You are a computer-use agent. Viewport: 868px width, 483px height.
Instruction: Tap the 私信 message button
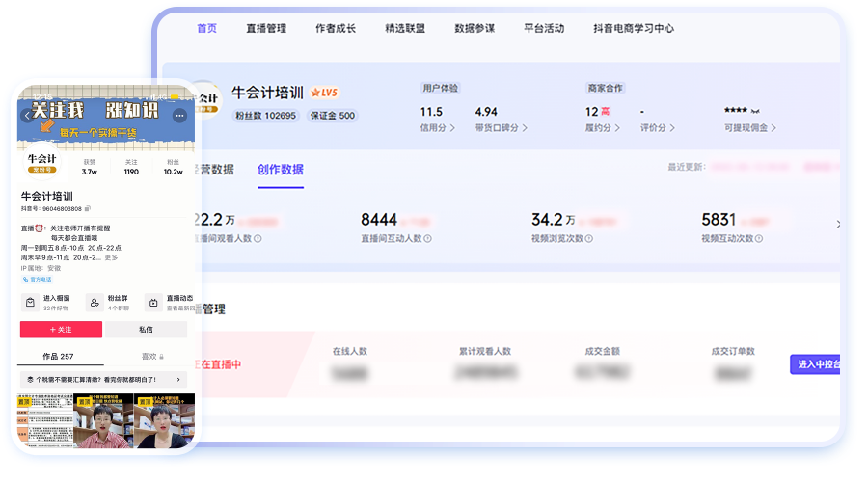click(x=147, y=329)
